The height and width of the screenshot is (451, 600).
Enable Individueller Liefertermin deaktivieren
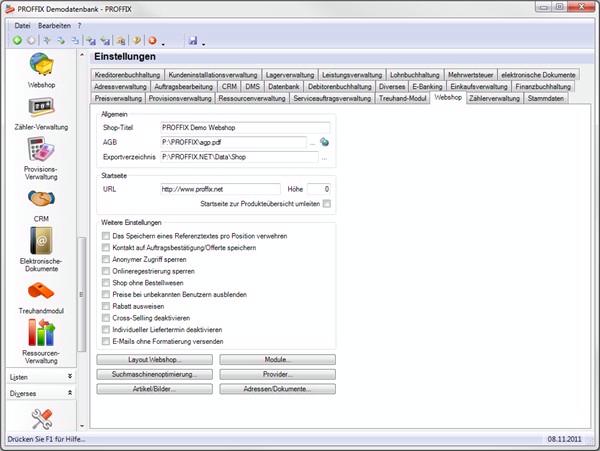106,329
